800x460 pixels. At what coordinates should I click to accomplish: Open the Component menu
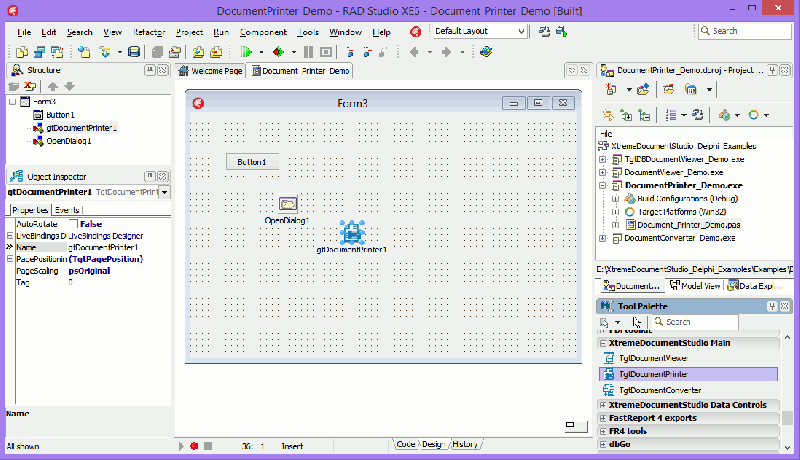point(263,32)
